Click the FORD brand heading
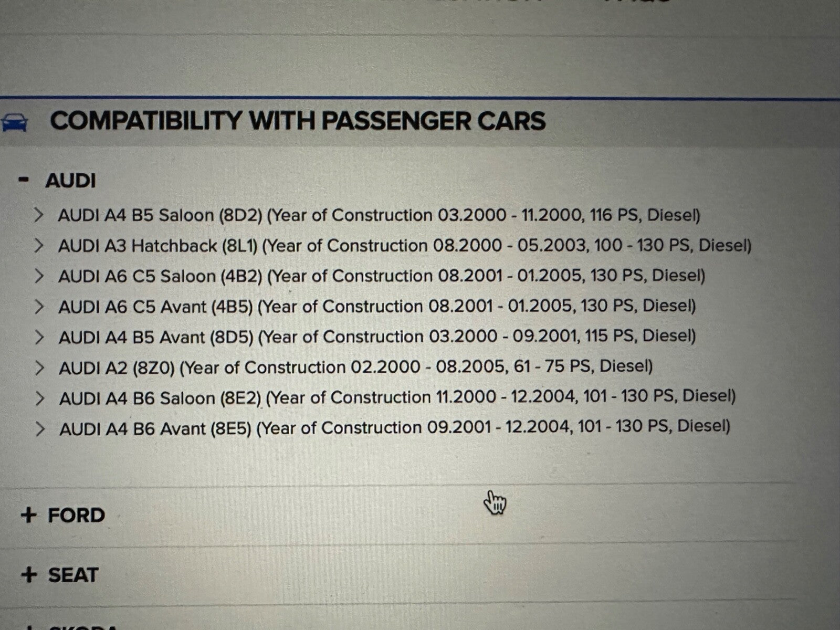 click(76, 515)
